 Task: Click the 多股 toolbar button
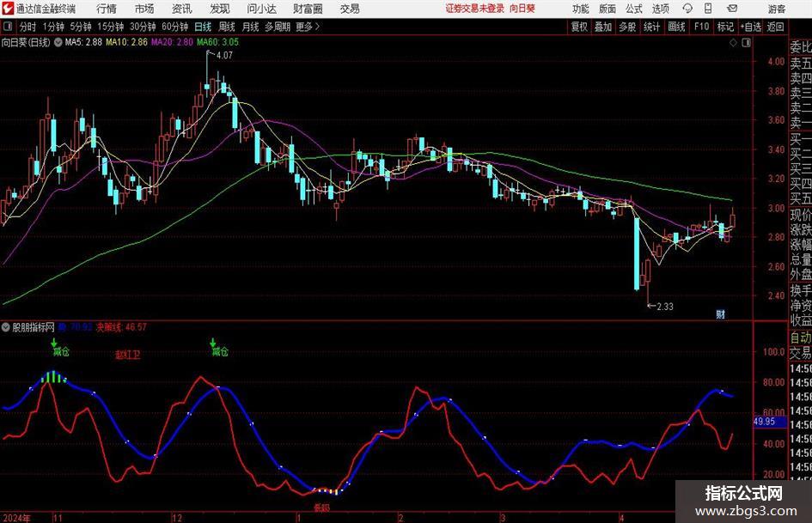click(627, 27)
